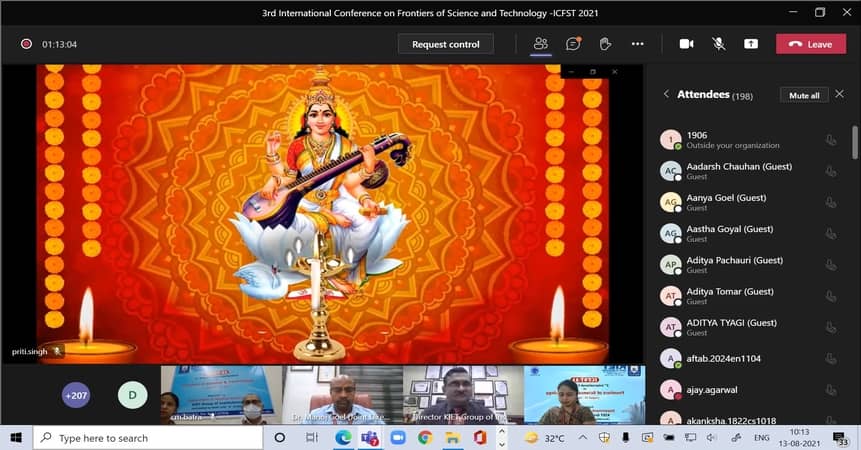Click the mic icon beside Aadarsh Chauhan

coord(830,171)
